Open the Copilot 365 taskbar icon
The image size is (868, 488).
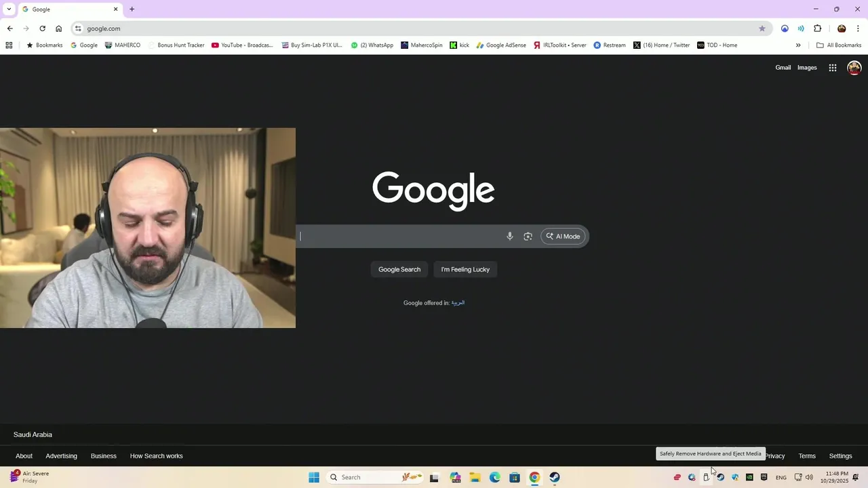(455, 477)
